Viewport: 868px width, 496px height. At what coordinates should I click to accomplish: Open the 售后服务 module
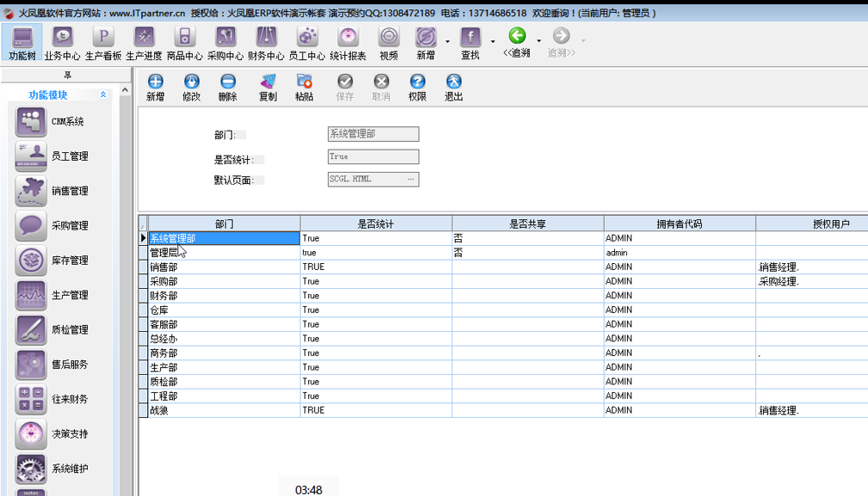(52, 364)
